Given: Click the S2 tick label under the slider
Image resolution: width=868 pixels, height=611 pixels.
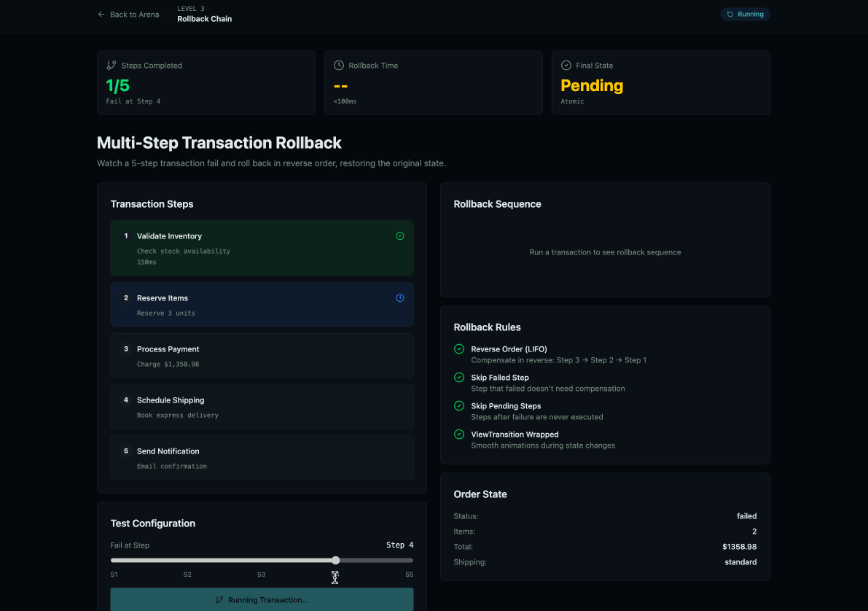Looking at the screenshot, I should click(x=187, y=575).
